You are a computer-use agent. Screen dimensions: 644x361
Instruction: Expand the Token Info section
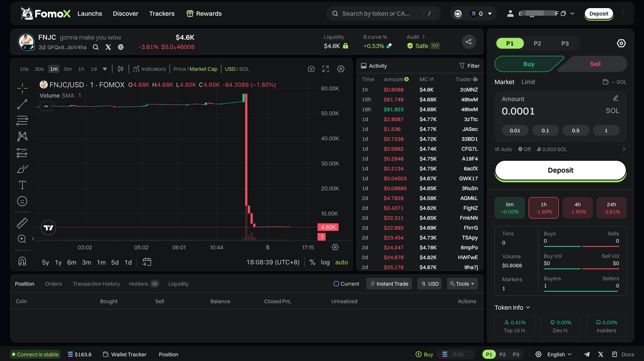512,308
